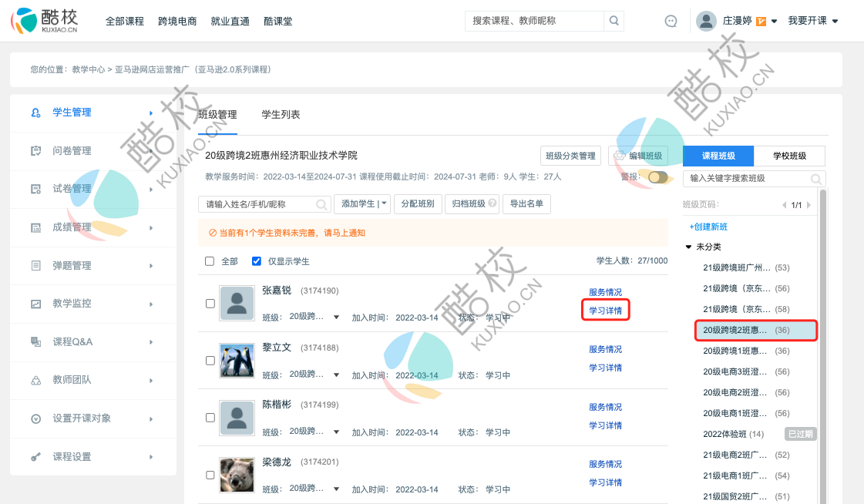Screen dimensions: 864x504
Task: Select the 学校班级 tab
Action: pos(789,156)
